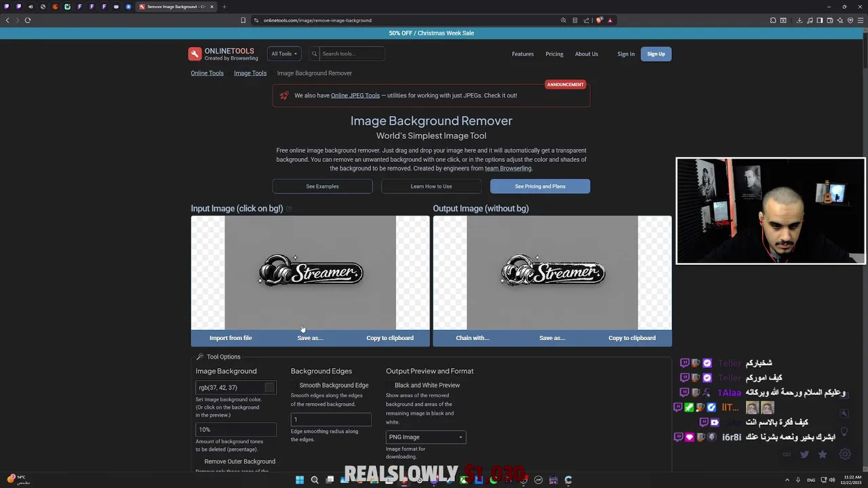Click the zoom magnifier icon in address bar
Screen dimensions: 868x488
click(563, 20)
